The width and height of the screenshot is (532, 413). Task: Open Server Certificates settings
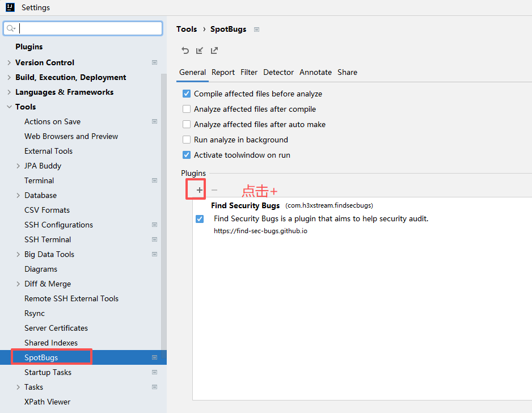56,328
